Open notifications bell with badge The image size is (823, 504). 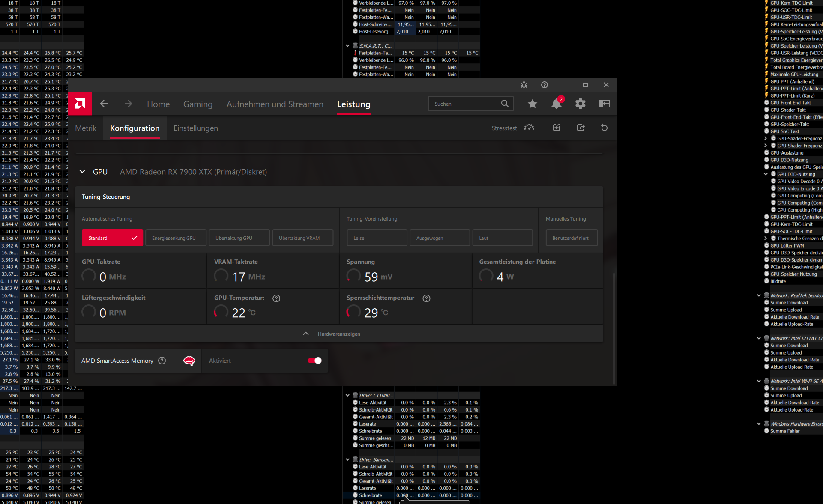click(x=557, y=103)
